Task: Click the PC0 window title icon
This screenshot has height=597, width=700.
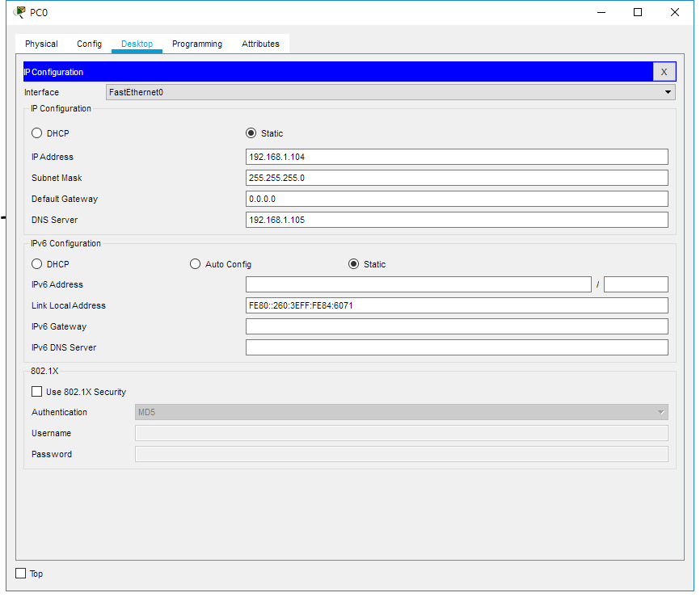Action: tap(19, 12)
